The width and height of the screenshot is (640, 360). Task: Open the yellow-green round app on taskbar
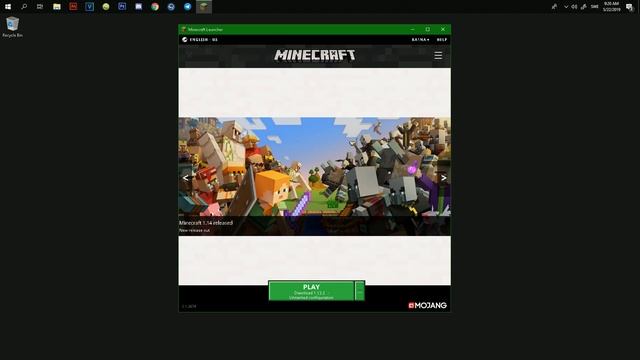pos(106,7)
